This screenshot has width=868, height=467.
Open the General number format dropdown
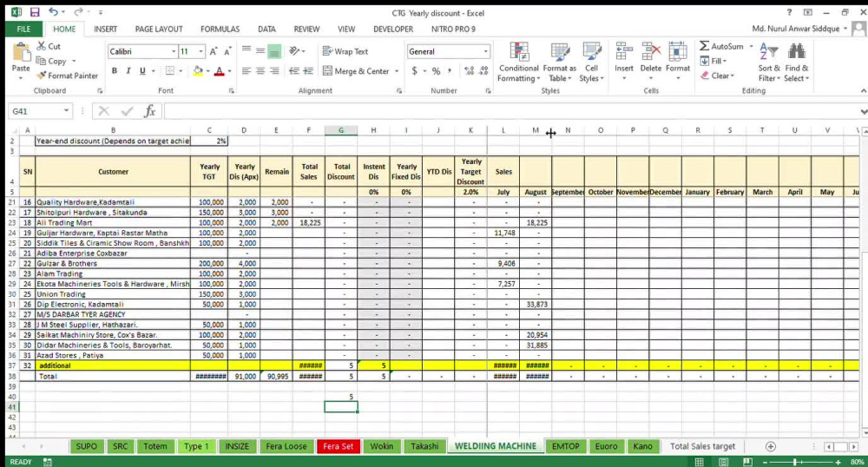[485, 51]
